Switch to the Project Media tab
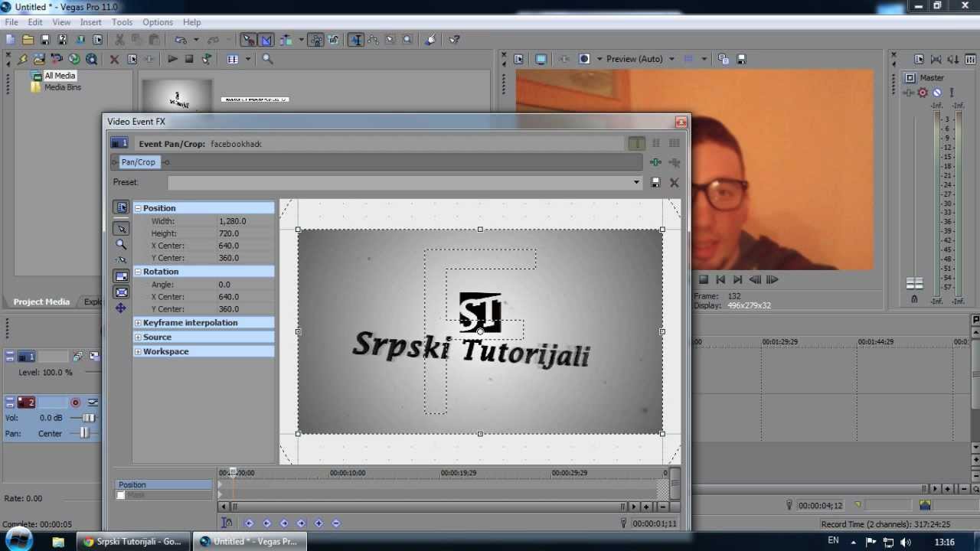This screenshot has width=980, height=551. tap(41, 302)
